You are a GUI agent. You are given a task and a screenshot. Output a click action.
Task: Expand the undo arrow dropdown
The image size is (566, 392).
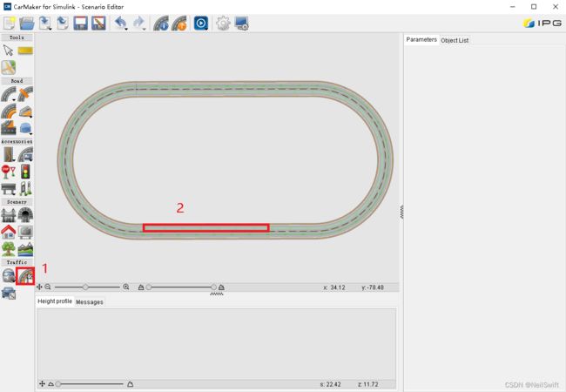(126, 29)
